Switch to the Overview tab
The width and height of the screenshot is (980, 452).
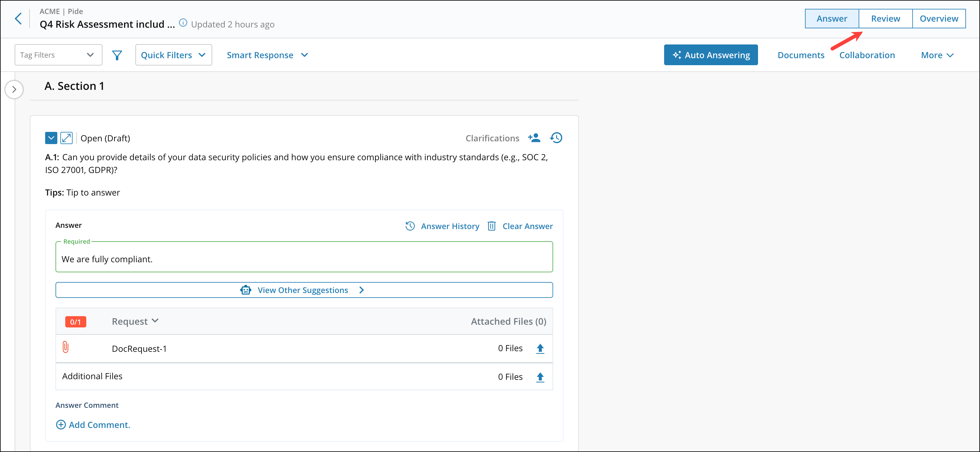click(x=939, y=19)
